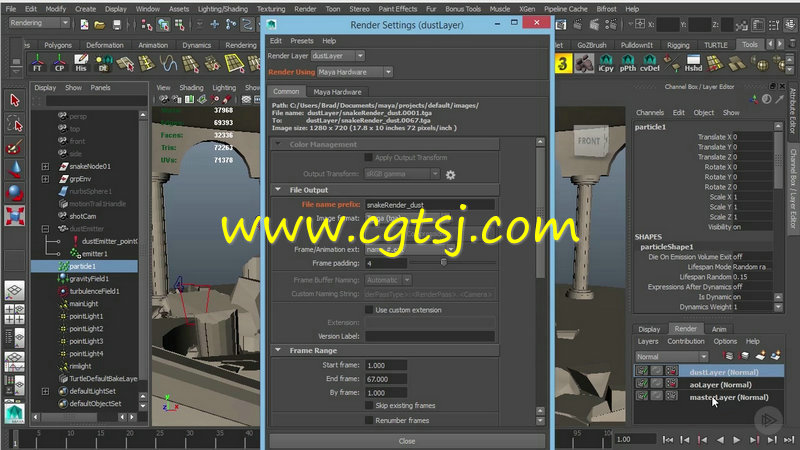Expand the Color Management section
800x450 pixels.
[x=278, y=144]
